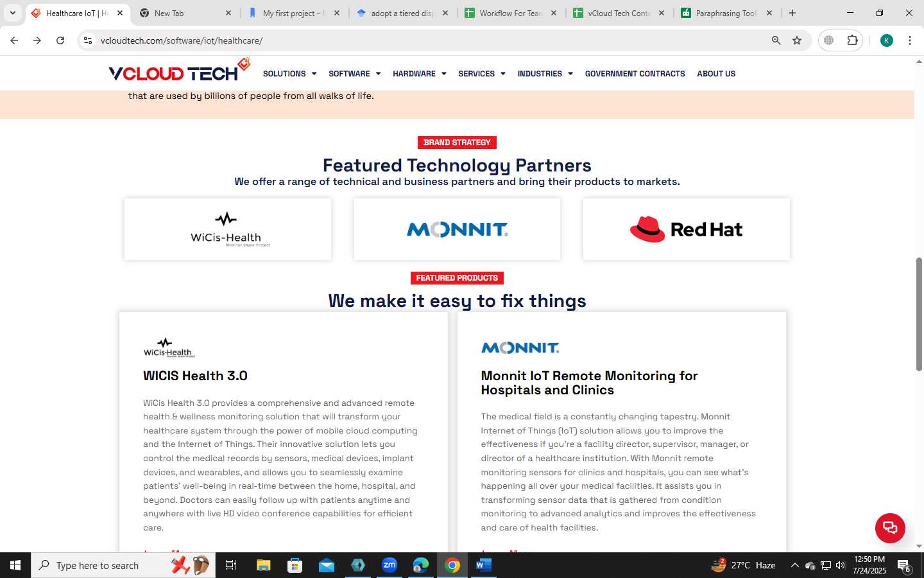924x578 pixels.
Task: Show hidden system tray icons
Action: 794,565
